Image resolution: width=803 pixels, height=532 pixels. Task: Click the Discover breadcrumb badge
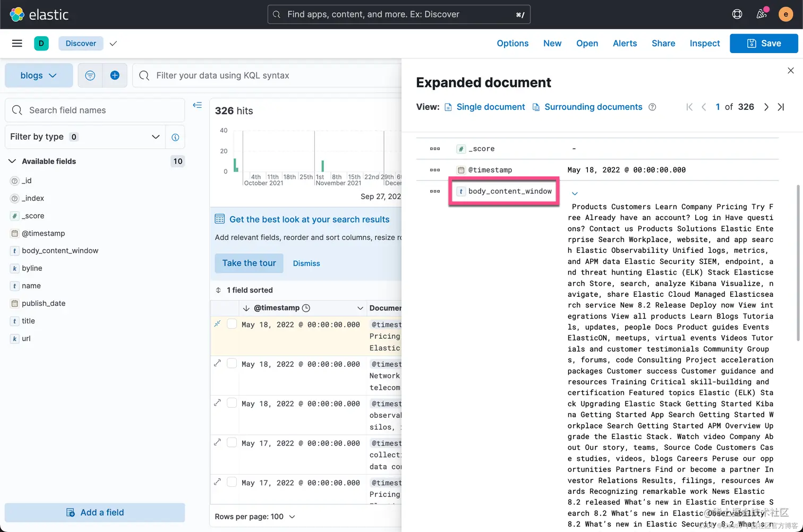[81, 44]
